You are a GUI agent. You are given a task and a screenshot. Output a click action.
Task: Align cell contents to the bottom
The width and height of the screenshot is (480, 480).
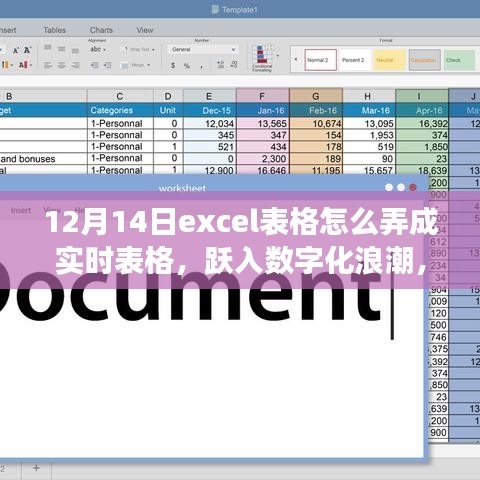(75, 51)
